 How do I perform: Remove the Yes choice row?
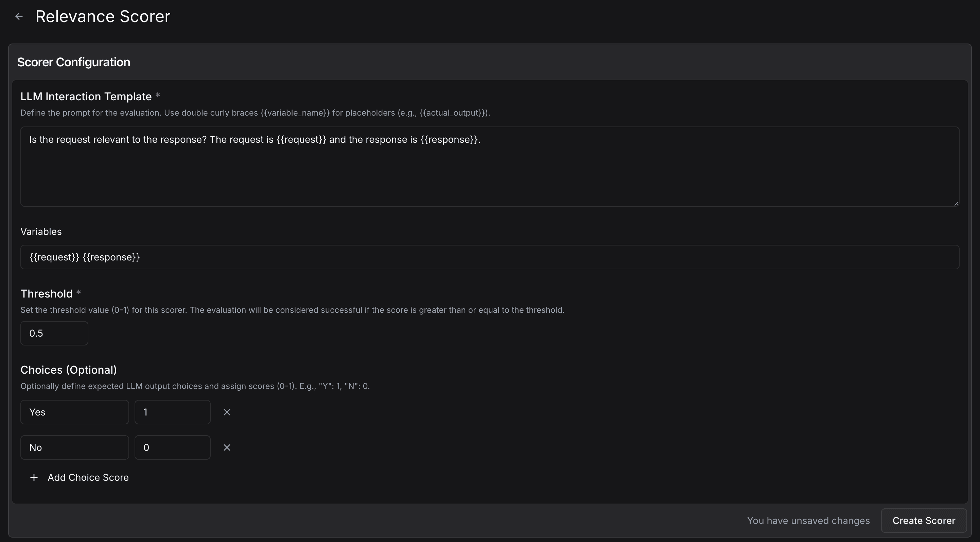point(227,412)
